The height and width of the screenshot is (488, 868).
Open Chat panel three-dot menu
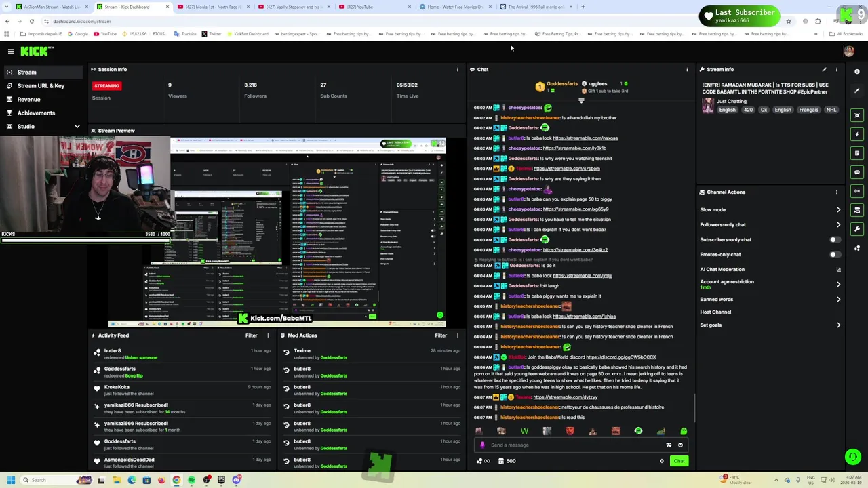pyautogui.click(x=687, y=69)
